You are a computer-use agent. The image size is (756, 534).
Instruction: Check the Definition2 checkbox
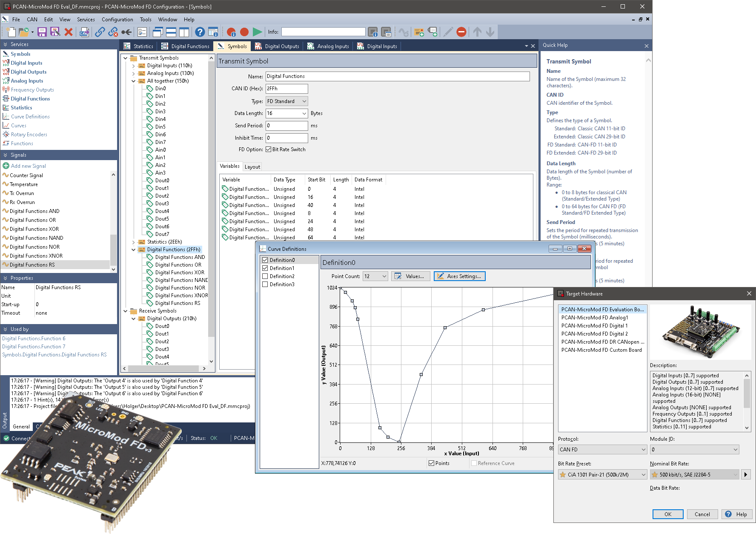tap(265, 276)
